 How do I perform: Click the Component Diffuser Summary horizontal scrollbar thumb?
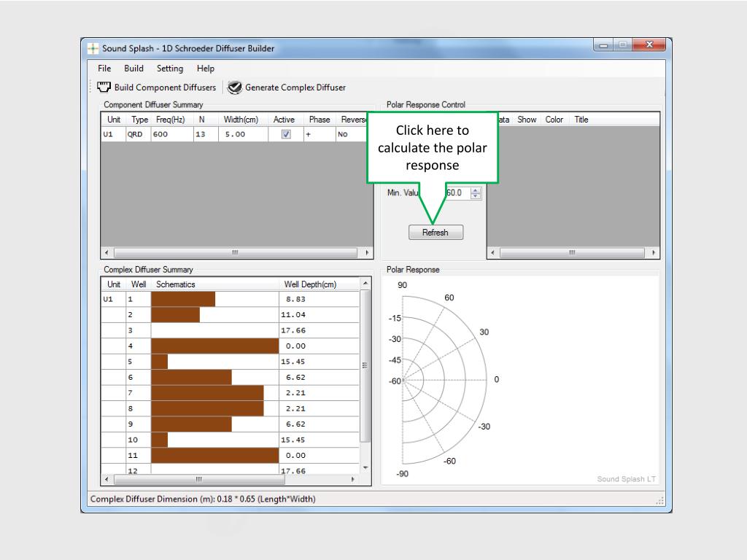click(x=236, y=252)
